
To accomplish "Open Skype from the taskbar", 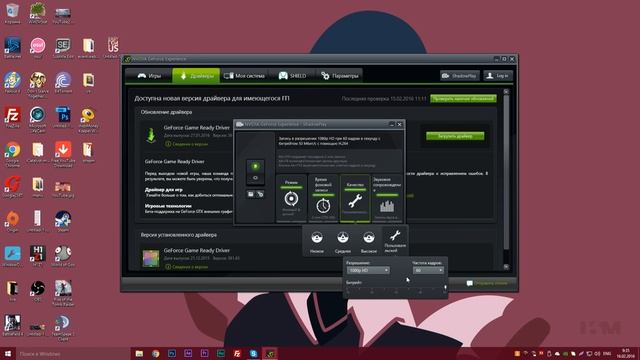I will [x=253, y=353].
